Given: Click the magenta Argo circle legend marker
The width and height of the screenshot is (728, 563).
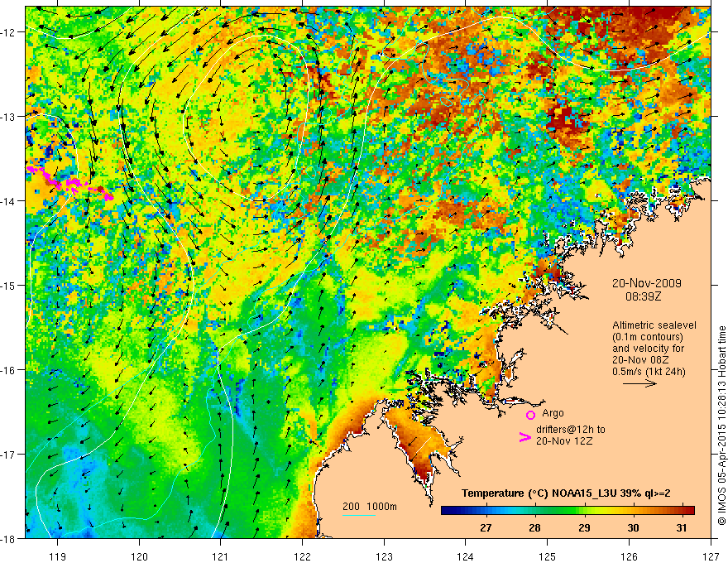Looking at the screenshot, I should coord(530,415).
